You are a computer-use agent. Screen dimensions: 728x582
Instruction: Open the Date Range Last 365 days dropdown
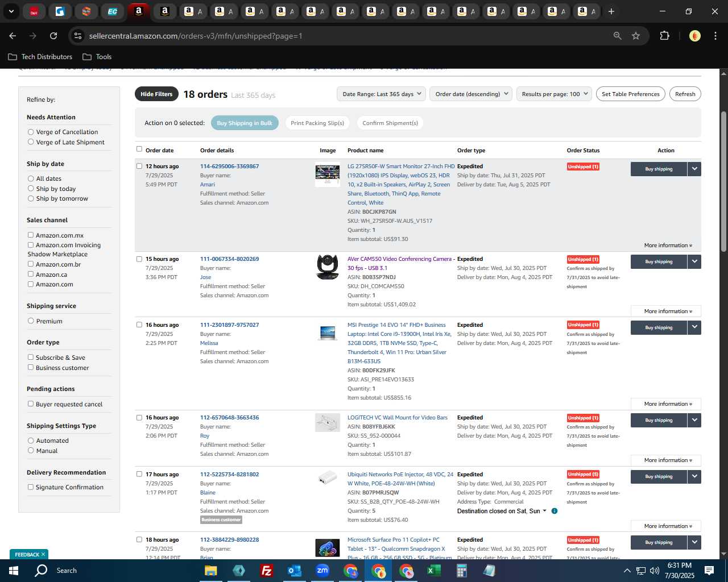381,94
